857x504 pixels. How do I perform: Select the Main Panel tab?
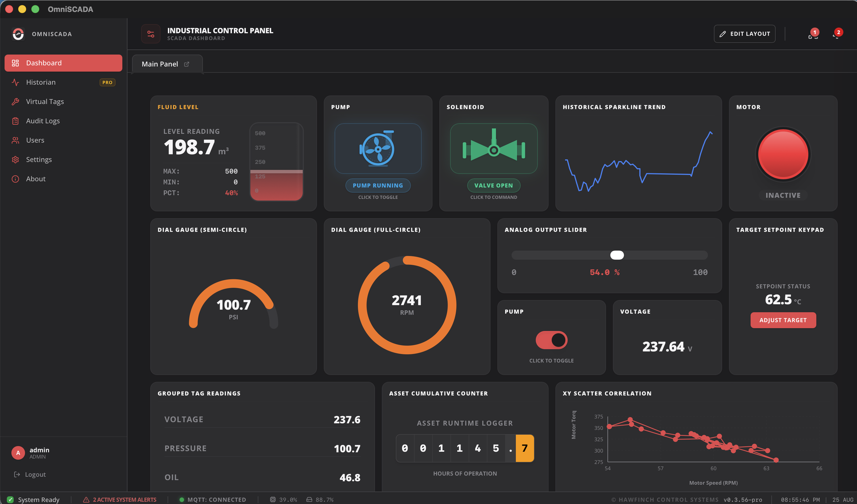(167, 64)
